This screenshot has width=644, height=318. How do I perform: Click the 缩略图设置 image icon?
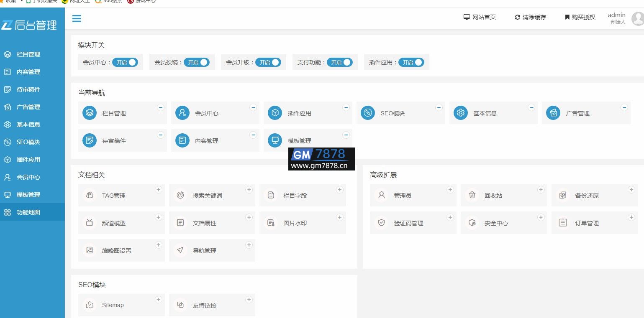[90, 250]
